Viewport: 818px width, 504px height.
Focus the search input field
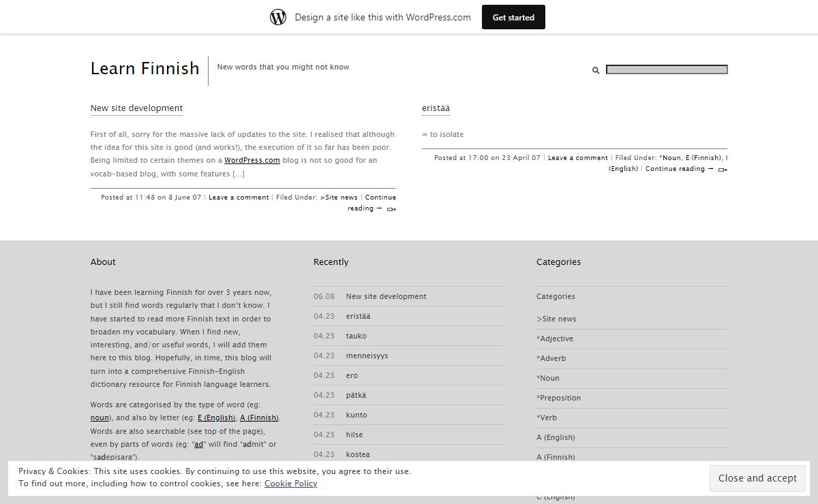(667, 69)
